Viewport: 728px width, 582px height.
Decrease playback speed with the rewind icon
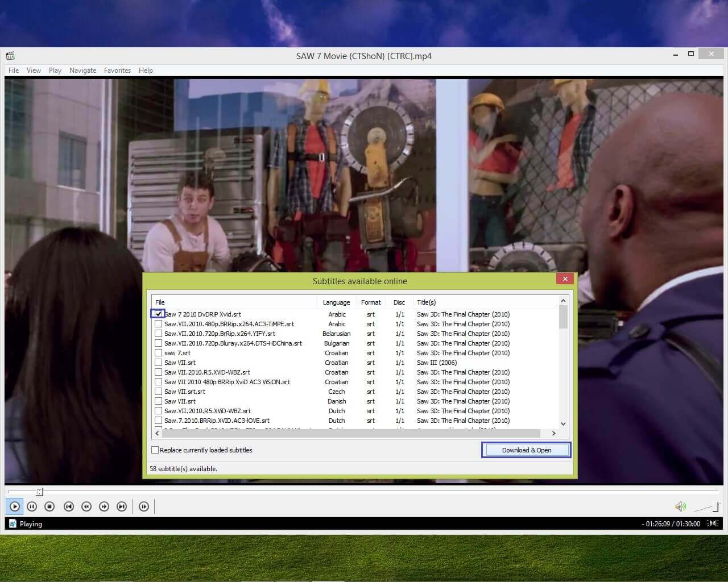[86, 506]
